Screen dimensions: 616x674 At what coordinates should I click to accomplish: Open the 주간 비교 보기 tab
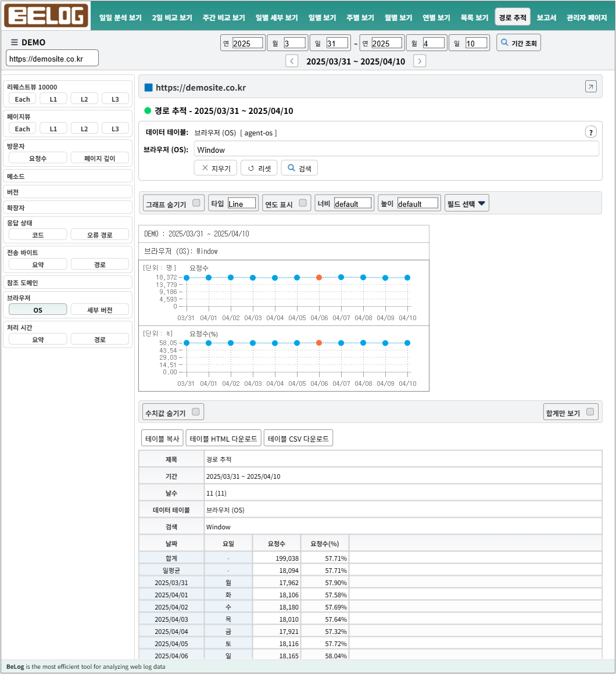pyautogui.click(x=224, y=17)
